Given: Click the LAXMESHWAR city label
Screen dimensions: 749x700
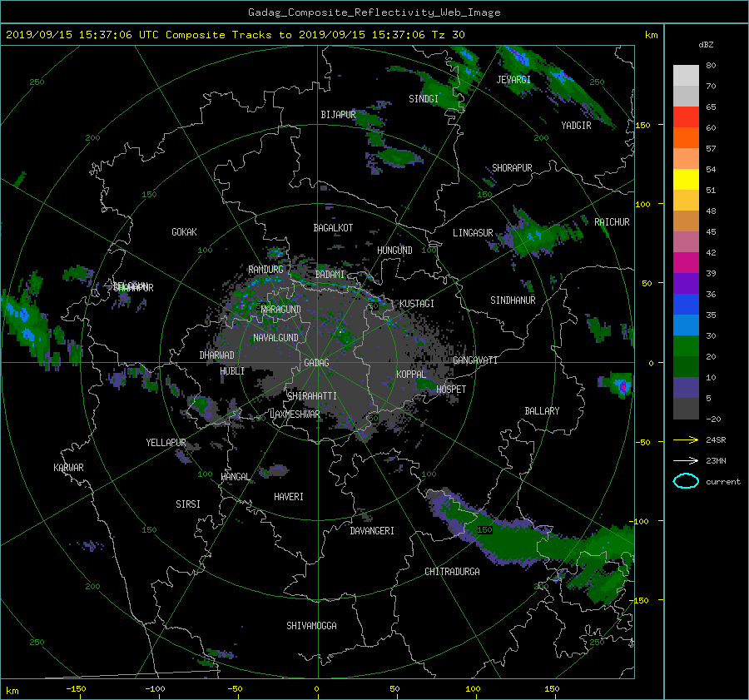Looking at the screenshot, I should 295,415.
